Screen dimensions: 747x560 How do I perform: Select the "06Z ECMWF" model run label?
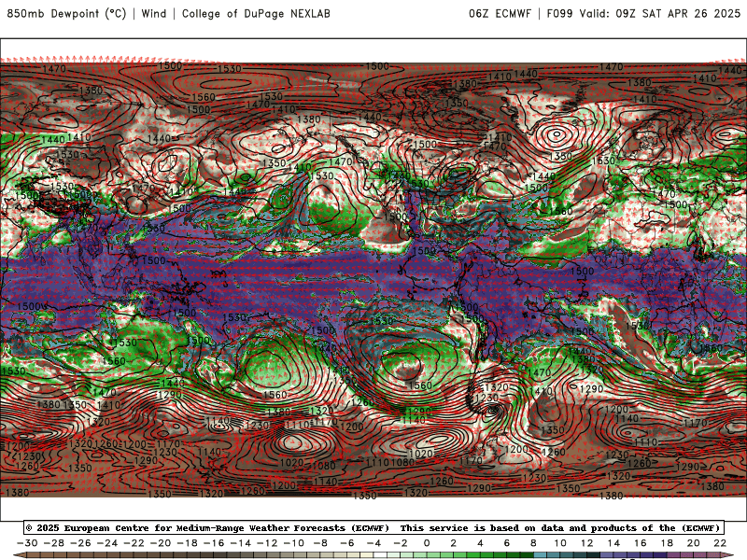point(500,14)
